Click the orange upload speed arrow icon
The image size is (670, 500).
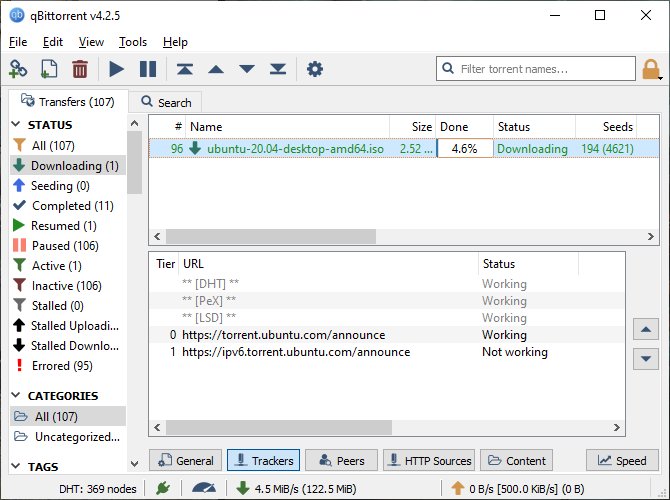click(458, 488)
